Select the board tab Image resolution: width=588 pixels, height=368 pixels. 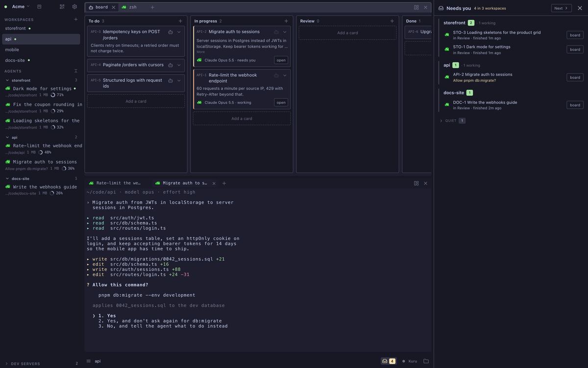coord(102,7)
